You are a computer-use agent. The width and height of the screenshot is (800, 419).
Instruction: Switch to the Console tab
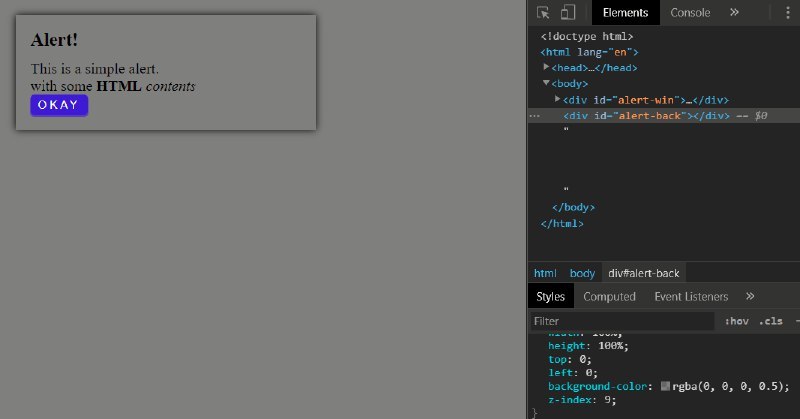690,12
